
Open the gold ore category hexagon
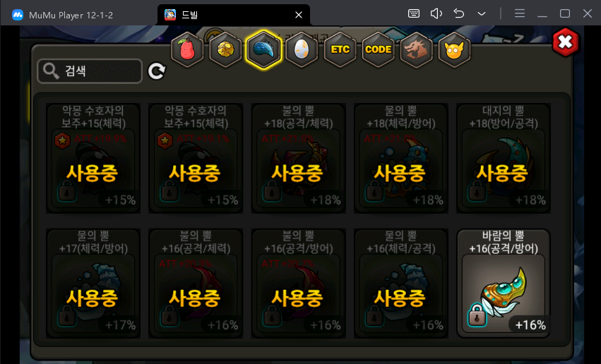225,50
